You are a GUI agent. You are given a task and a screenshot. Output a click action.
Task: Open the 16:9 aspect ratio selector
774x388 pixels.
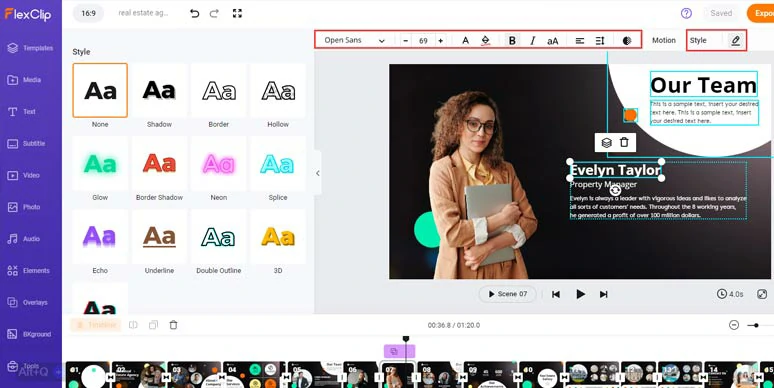click(x=88, y=13)
